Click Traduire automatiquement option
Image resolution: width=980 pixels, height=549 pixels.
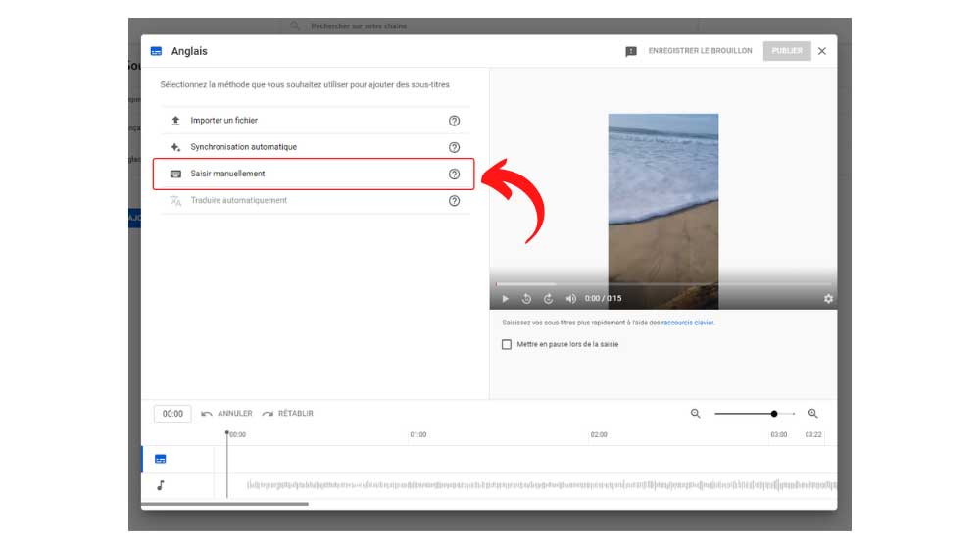(315, 201)
